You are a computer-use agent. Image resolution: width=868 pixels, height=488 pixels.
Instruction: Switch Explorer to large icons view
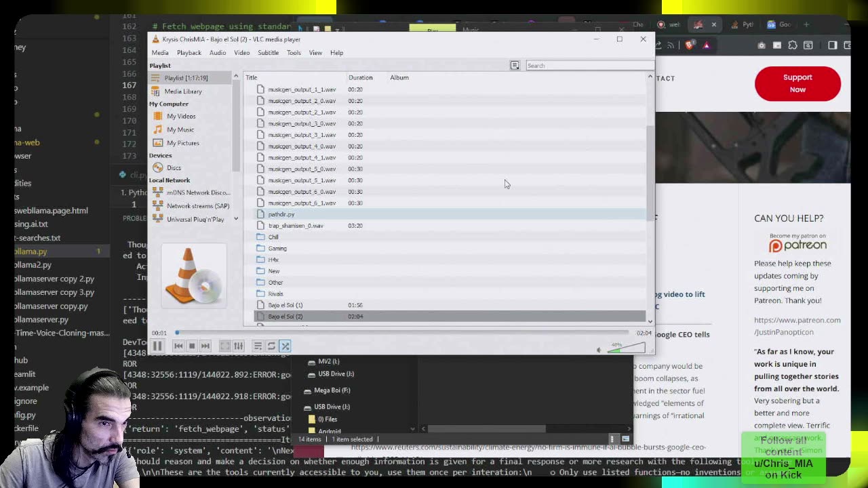pos(625,439)
